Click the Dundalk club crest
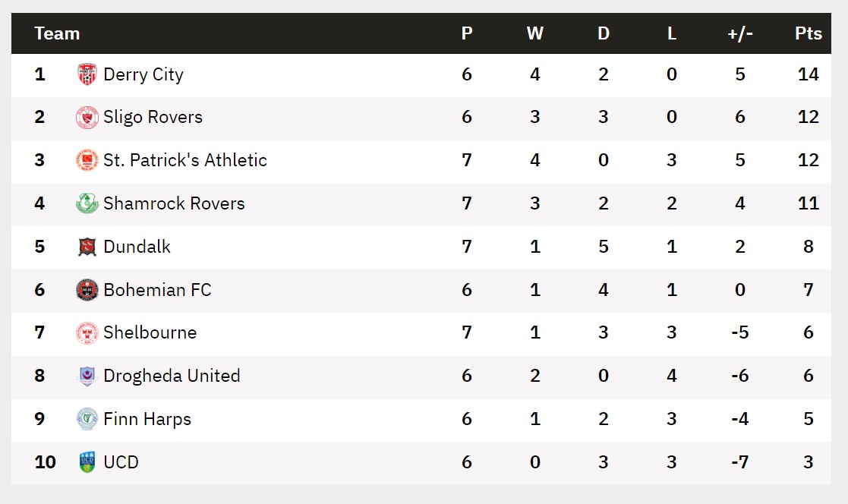Image resolution: width=848 pixels, height=504 pixels. [x=87, y=247]
